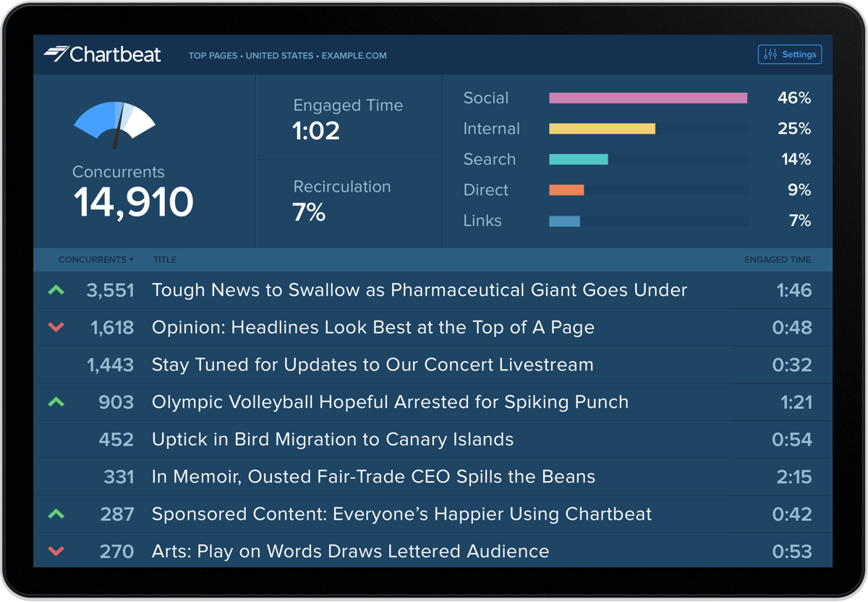
Task: Click the pink Social traffic percentage bar
Action: pos(647,98)
